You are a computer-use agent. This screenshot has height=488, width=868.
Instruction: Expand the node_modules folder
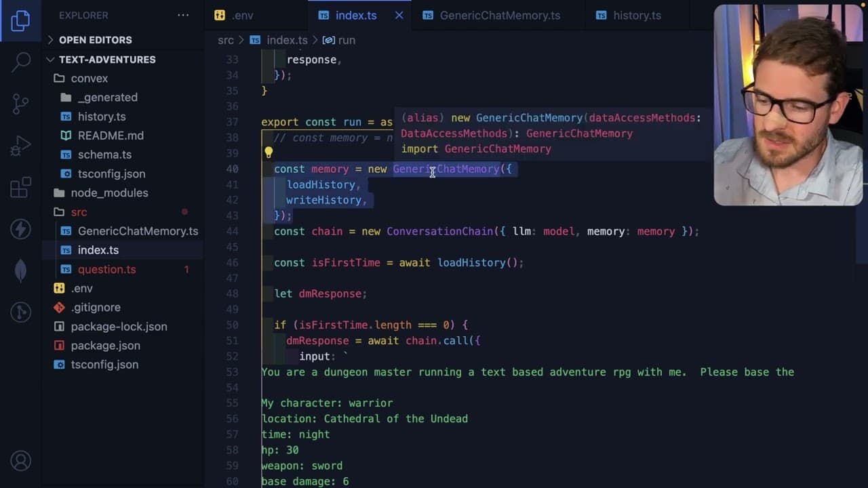tap(109, 193)
